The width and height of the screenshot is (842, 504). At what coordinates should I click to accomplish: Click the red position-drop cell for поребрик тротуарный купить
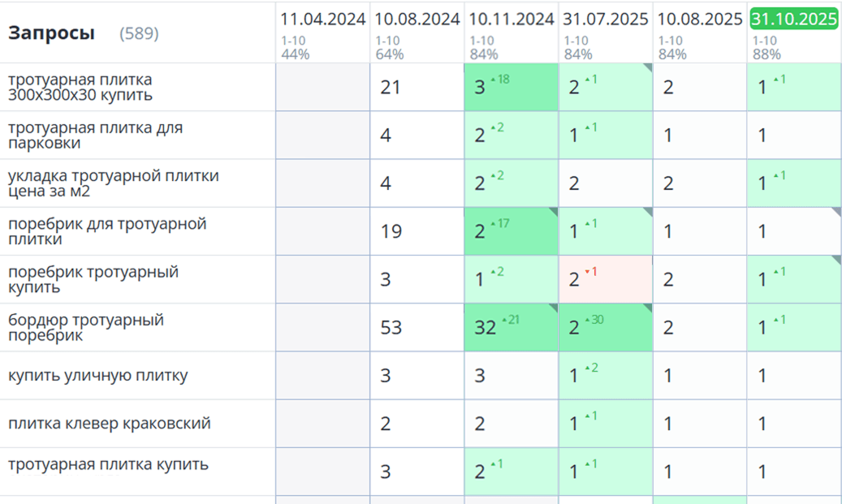click(606, 279)
